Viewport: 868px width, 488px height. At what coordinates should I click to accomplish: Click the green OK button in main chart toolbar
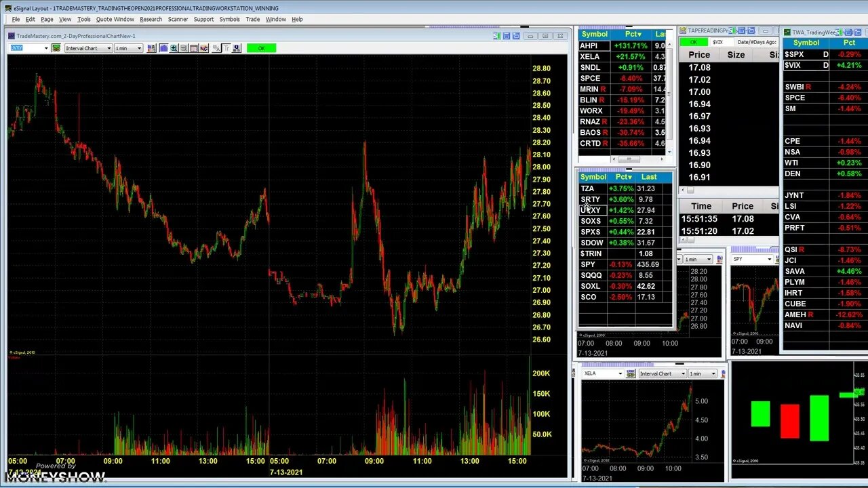point(261,48)
